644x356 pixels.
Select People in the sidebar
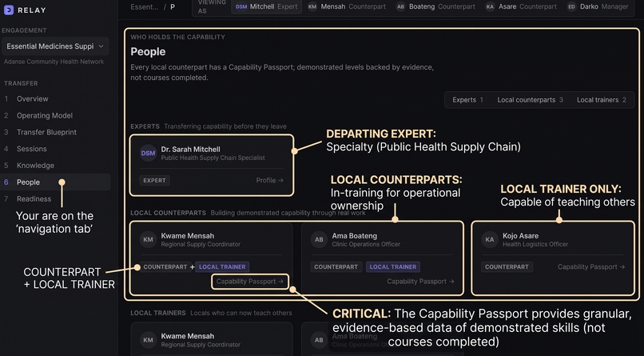tap(55, 182)
